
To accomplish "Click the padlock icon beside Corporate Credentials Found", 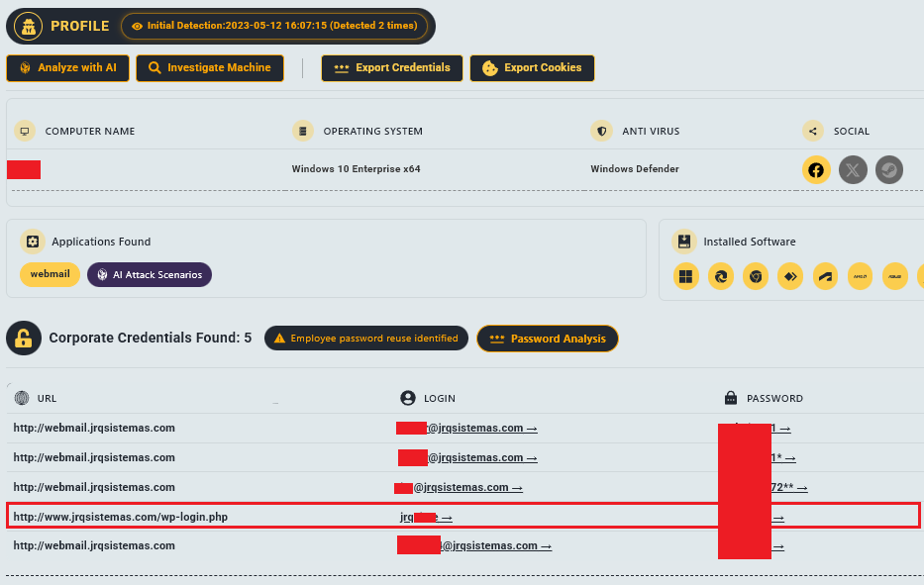I will pos(23,338).
